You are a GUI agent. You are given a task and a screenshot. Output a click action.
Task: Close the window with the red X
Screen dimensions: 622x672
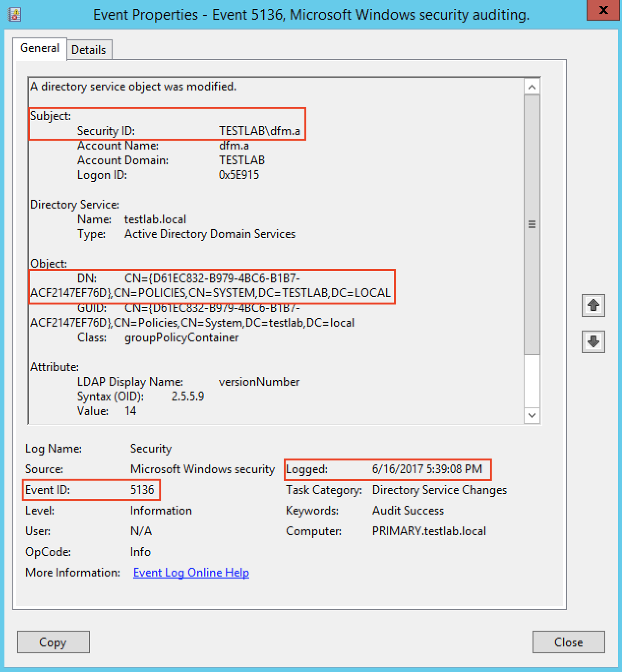tap(603, 10)
